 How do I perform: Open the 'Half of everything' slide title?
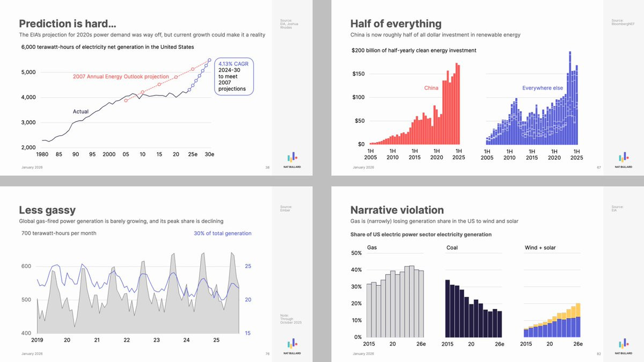click(x=396, y=24)
